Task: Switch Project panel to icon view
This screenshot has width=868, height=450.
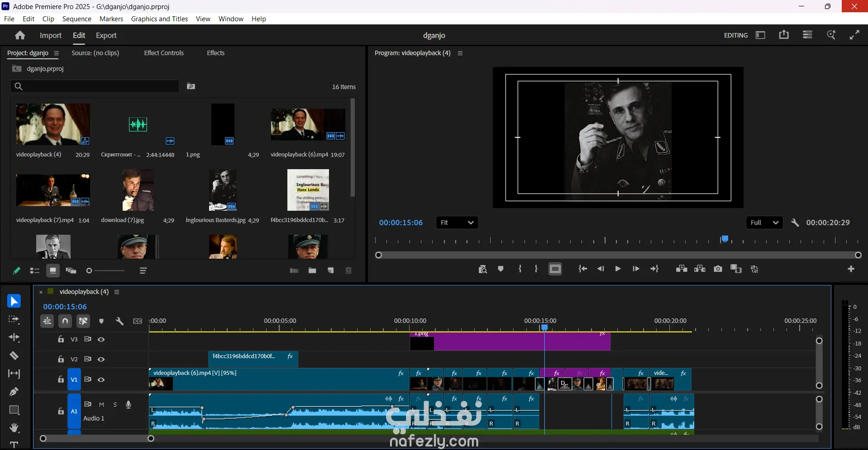Action: 53,270
